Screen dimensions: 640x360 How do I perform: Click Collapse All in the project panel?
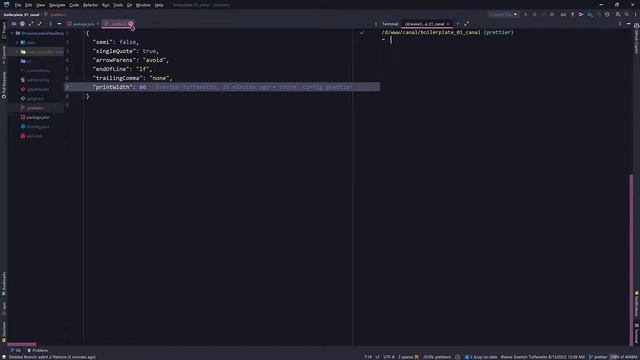(40, 24)
